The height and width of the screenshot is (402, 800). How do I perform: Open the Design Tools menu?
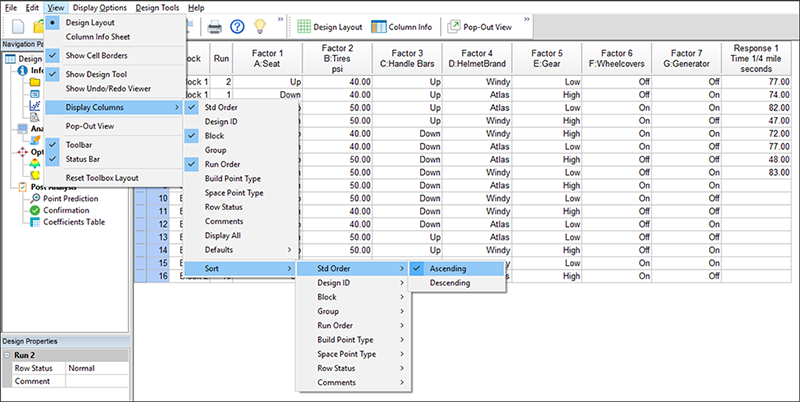158,7
